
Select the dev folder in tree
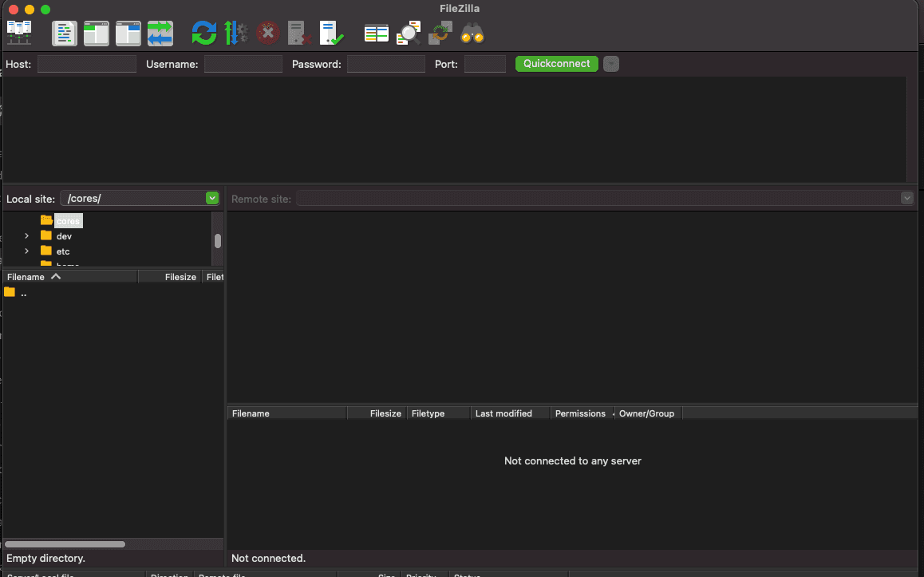pyautogui.click(x=64, y=236)
